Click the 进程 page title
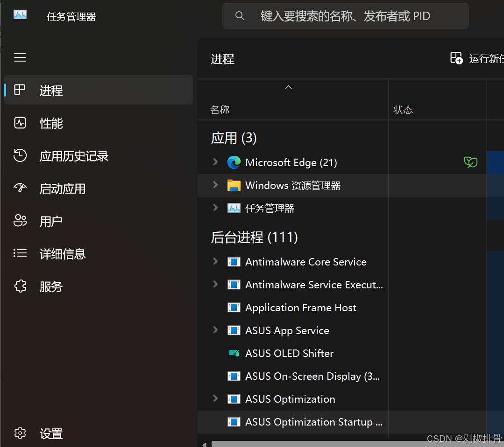The width and height of the screenshot is (504, 447). point(222,59)
